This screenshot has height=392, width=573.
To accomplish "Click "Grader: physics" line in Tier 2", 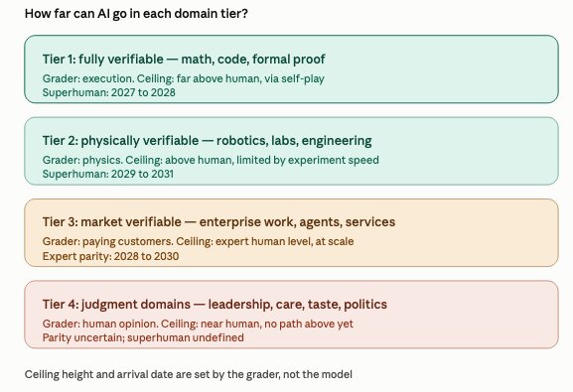I will click(x=211, y=160).
